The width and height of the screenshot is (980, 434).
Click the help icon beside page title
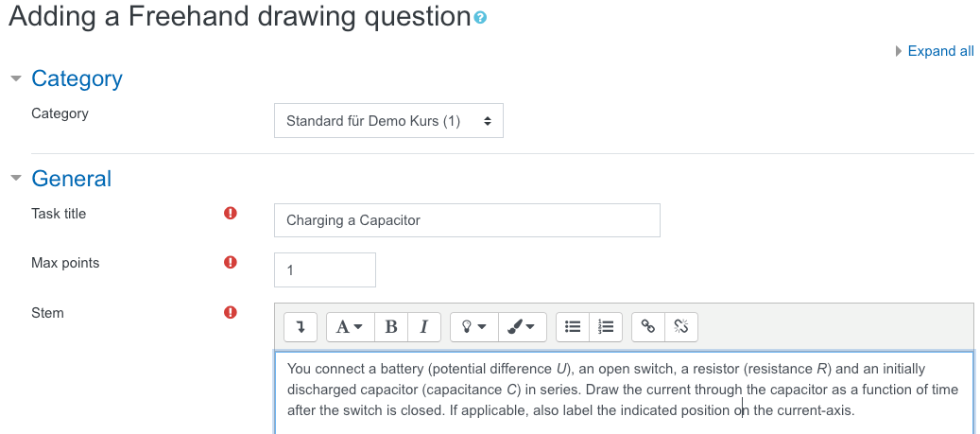480,18
